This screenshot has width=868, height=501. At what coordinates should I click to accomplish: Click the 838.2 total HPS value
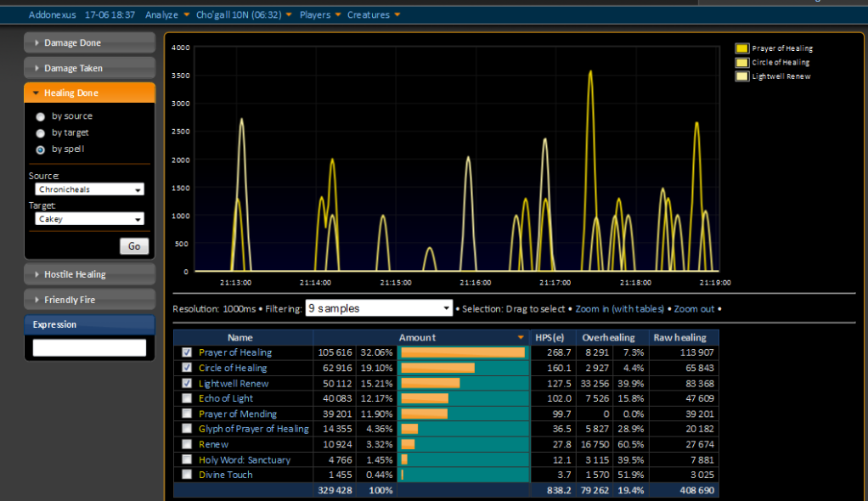click(x=559, y=491)
